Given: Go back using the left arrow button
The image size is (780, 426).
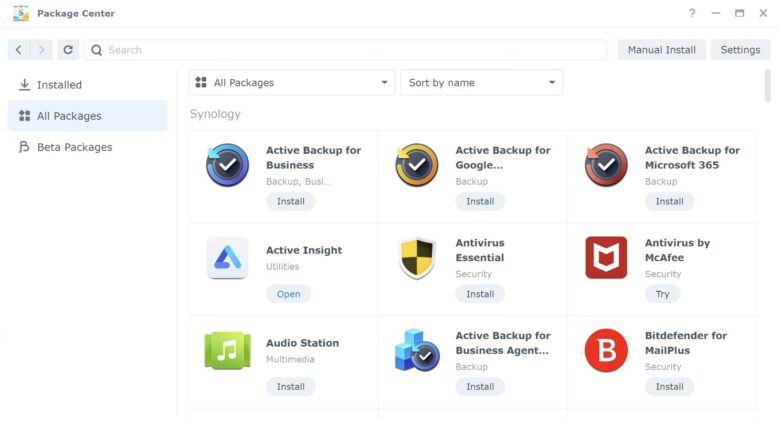Looking at the screenshot, I should (x=19, y=50).
